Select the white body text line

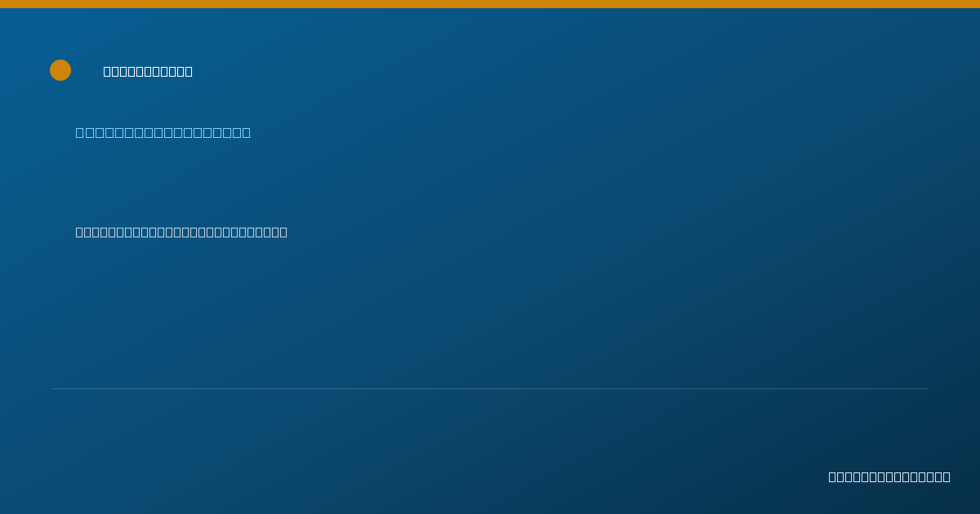[181, 232]
